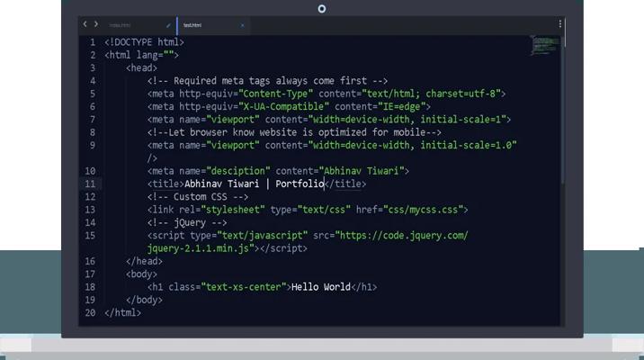
Task: Click the "stylesheet" rel value
Action: click(x=233, y=210)
